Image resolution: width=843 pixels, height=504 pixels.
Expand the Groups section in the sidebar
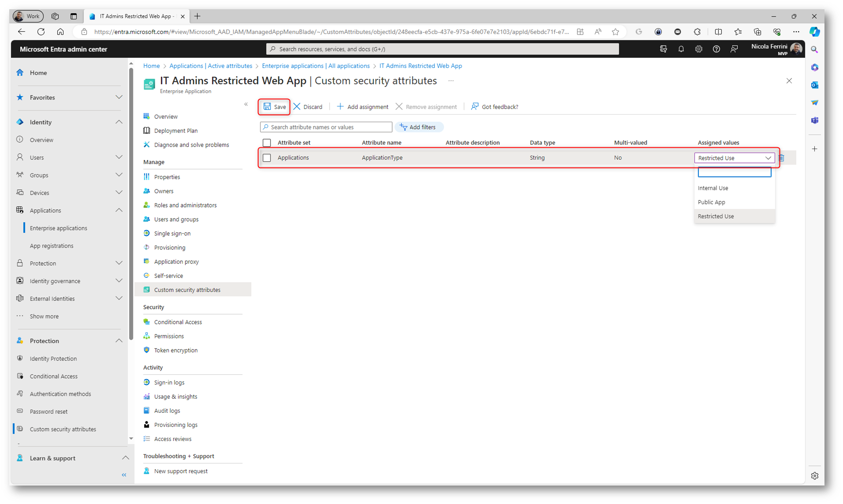pos(119,175)
